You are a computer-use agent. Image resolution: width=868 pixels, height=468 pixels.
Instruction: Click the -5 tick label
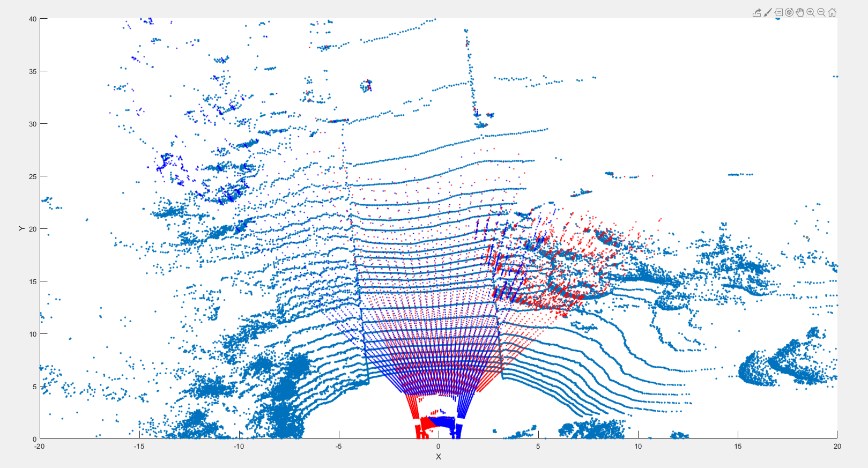tap(338, 446)
